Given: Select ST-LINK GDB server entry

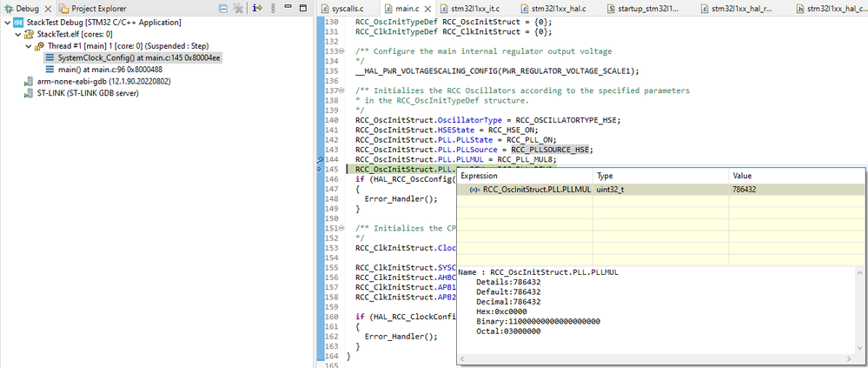Looking at the screenshot, I should pyautogui.click(x=88, y=92).
